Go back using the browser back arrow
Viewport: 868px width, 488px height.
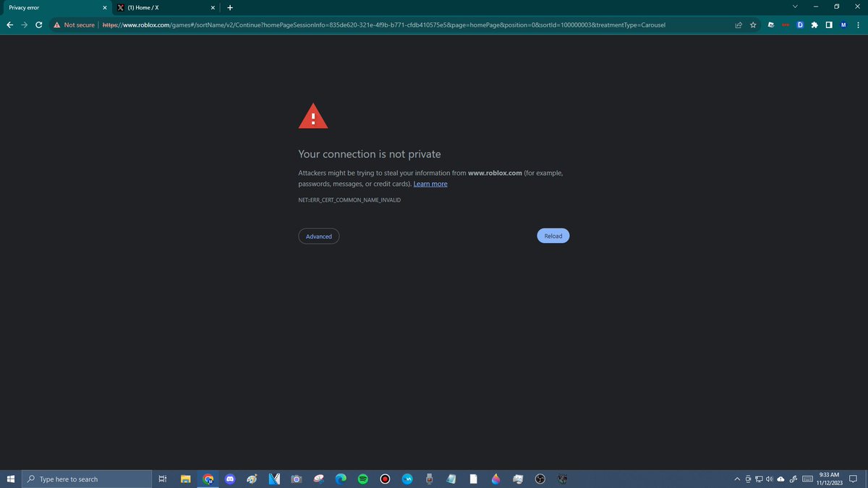point(9,25)
